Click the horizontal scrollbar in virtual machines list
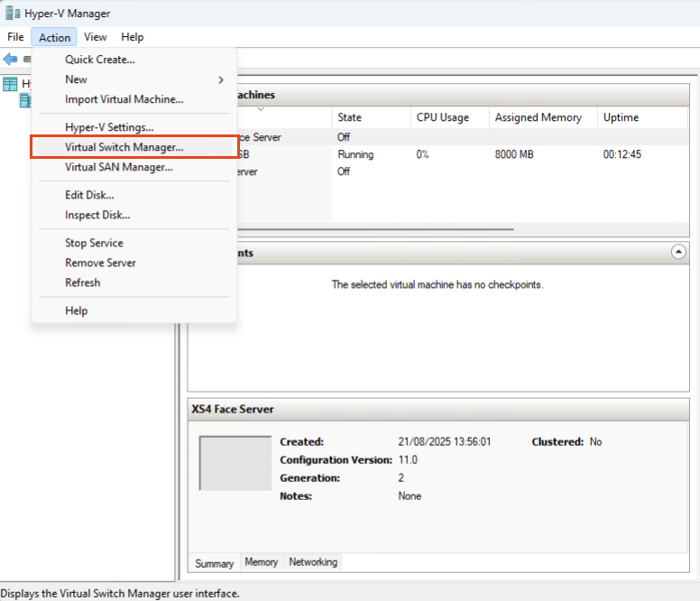Screen dimensions: 700x601 point(375,229)
